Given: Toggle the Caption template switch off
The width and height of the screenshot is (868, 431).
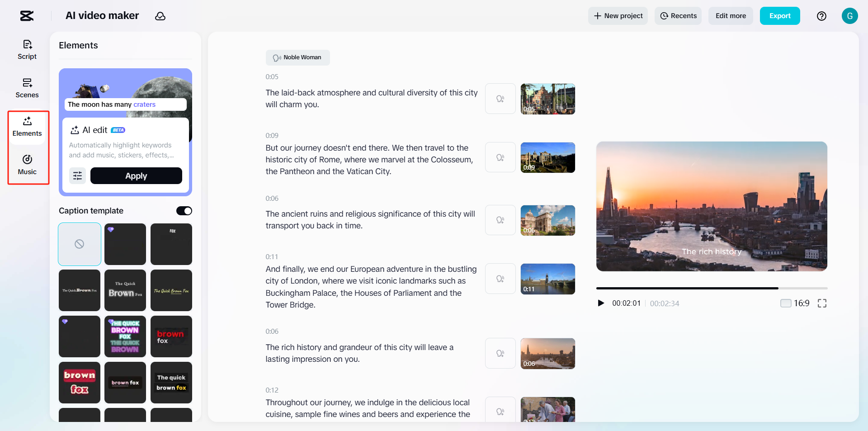Looking at the screenshot, I should click(184, 211).
